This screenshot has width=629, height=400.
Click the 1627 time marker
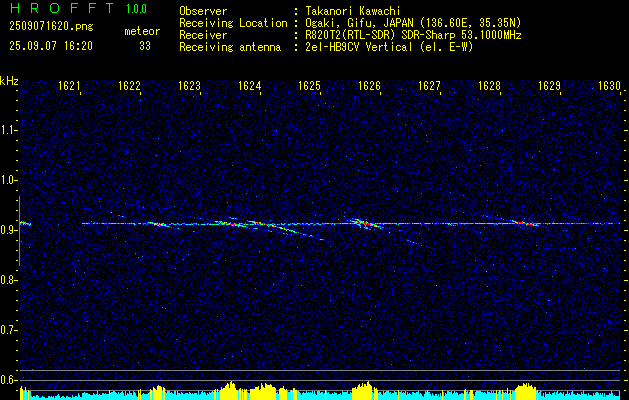coord(429,86)
